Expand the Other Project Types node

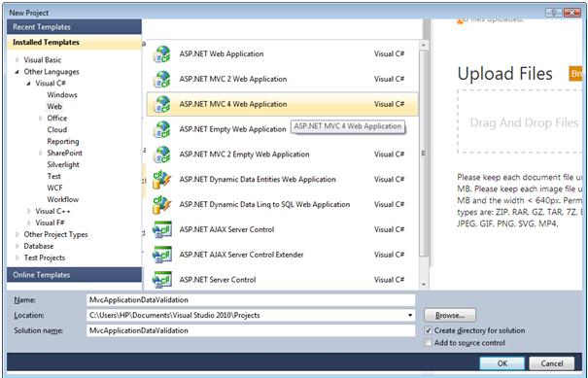click(17, 234)
